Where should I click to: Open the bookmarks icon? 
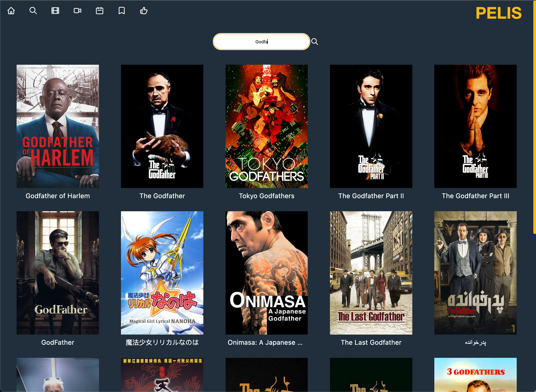click(122, 11)
